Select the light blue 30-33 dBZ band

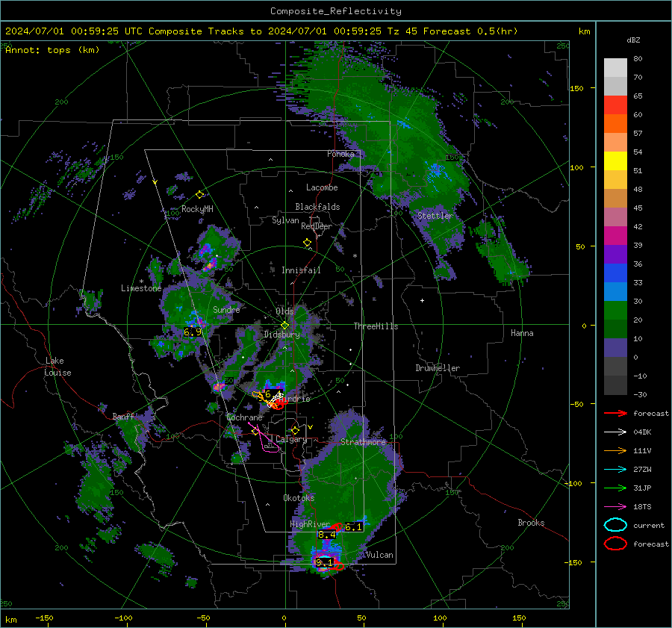[x=615, y=291]
